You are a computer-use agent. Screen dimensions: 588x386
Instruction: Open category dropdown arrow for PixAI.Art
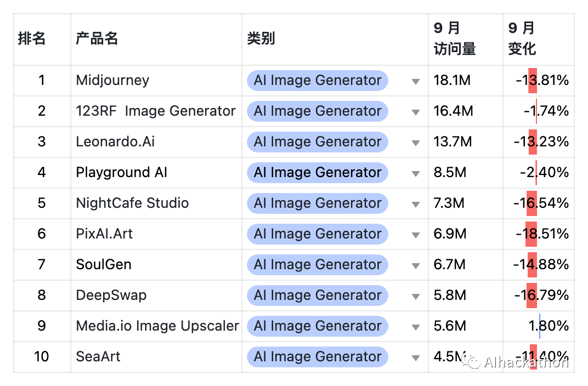pyautogui.click(x=416, y=235)
